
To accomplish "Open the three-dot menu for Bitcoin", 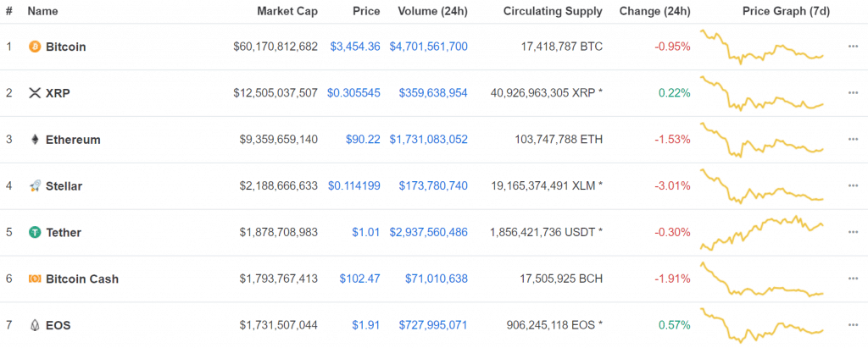I will 853,47.
